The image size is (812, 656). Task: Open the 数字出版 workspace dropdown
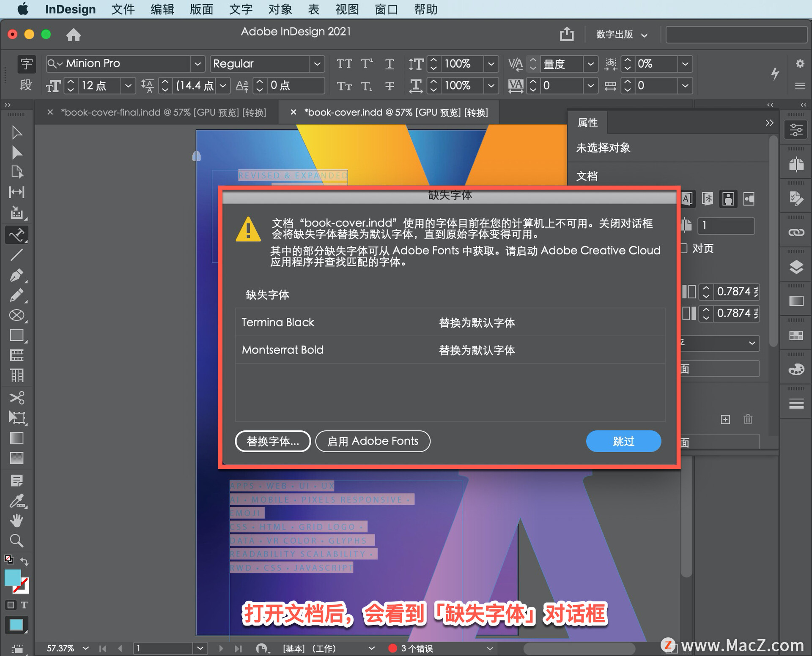(x=621, y=35)
